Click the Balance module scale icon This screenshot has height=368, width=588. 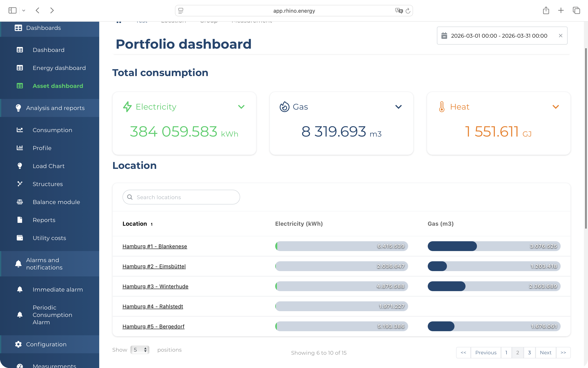(x=20, y=202)
